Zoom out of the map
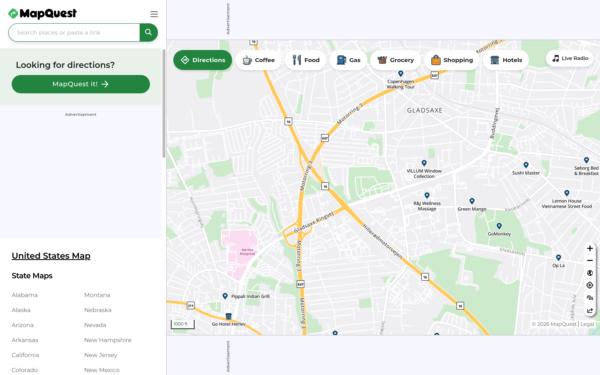The height and width of the screenshot is (375, 600). pos(590,261)
